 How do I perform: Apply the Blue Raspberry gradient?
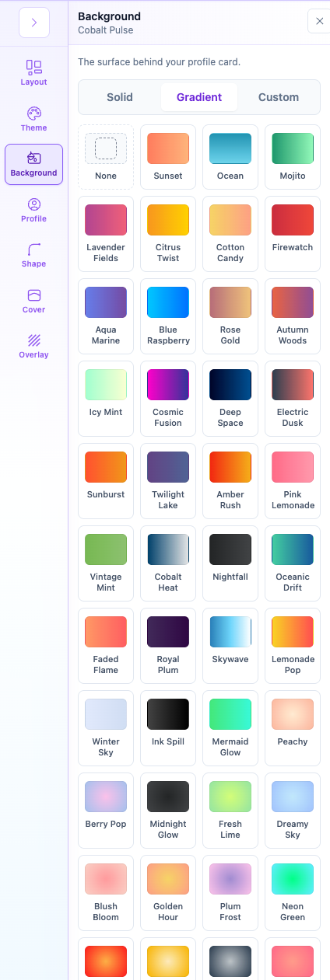coord(168,316)
